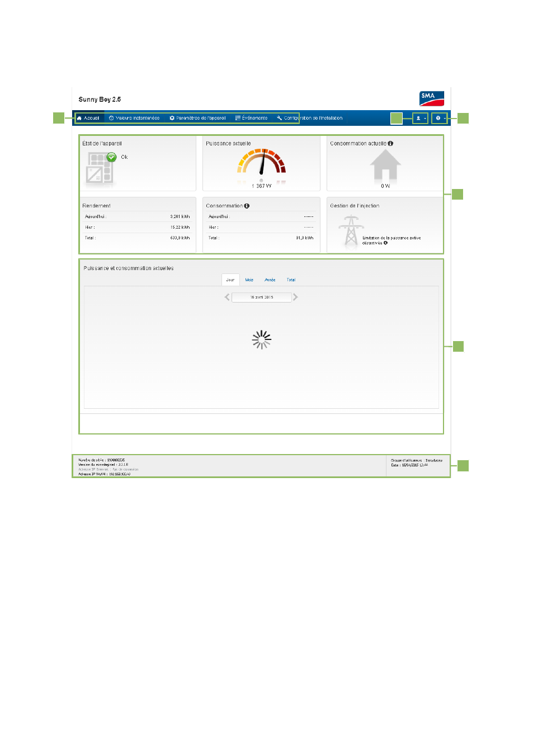Click the electricity pylon icon

[351, 231]
